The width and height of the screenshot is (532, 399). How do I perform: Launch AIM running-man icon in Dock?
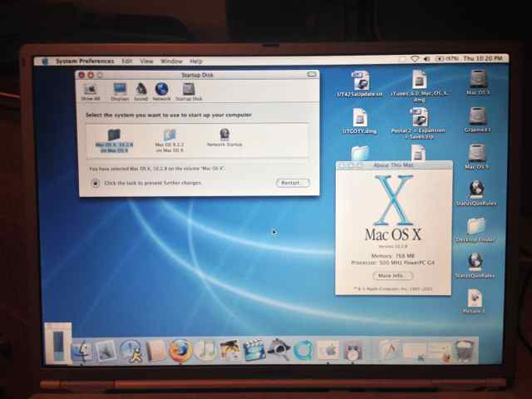tap(131, 351)
